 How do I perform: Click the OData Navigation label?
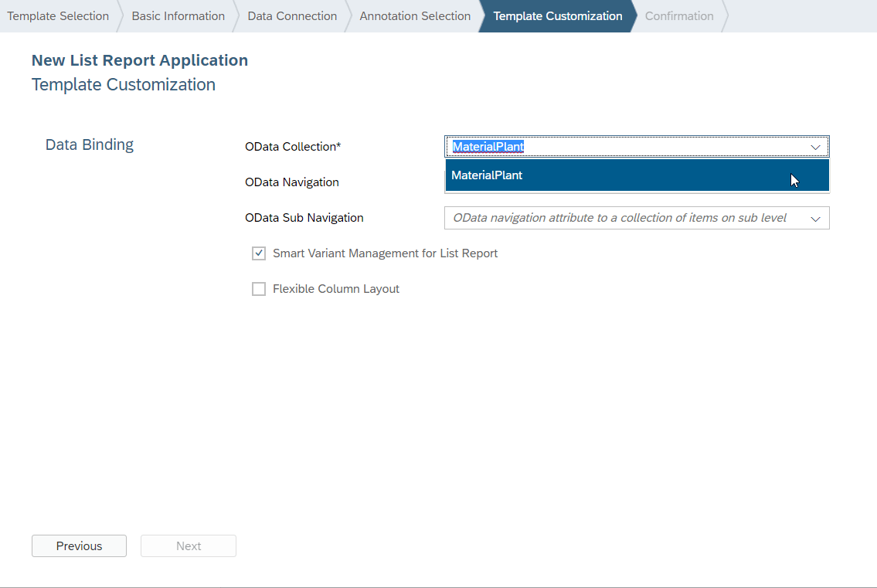291,182
